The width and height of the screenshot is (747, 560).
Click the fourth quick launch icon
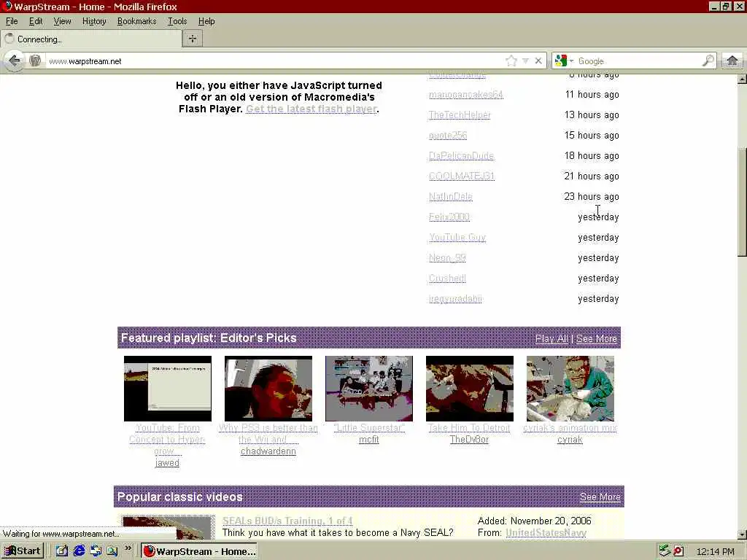tap(112, 551)
